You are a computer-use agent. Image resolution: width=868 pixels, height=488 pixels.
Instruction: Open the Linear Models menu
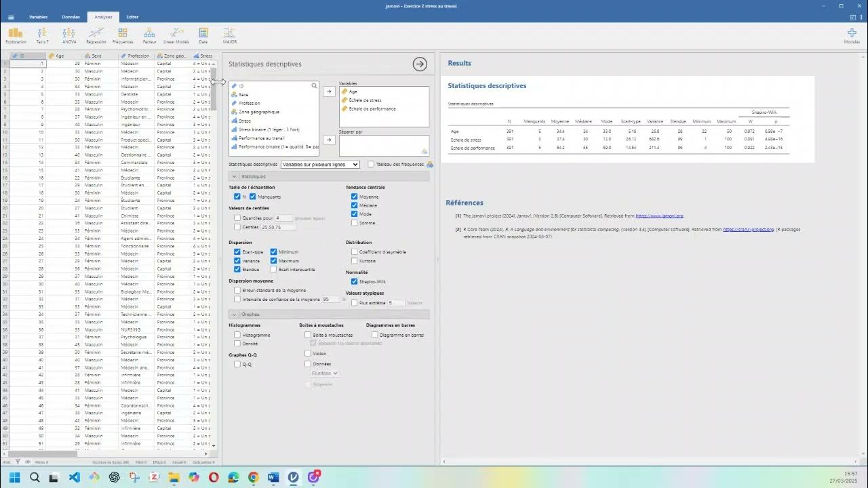coord(176,35)
